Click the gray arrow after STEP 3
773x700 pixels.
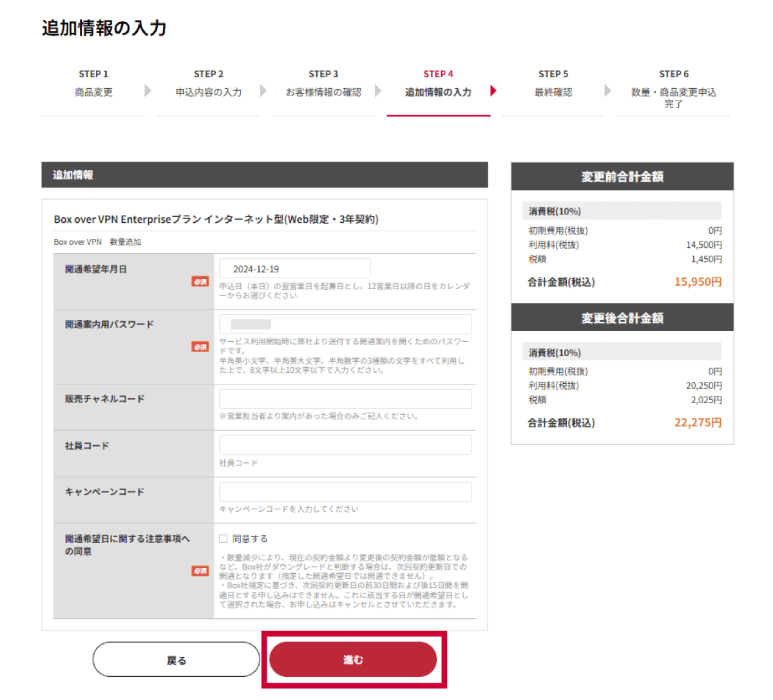[378, 91]
